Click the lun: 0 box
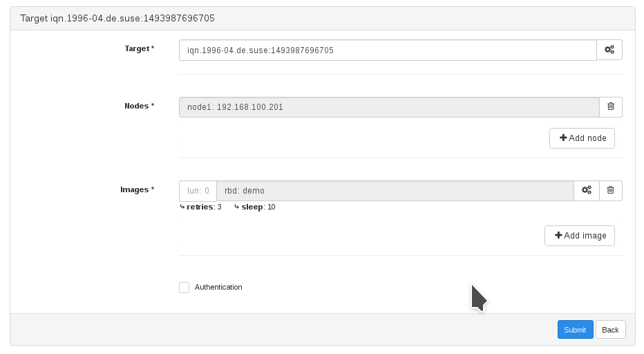This screenshot has width=644, height=354. coord(198,191)
